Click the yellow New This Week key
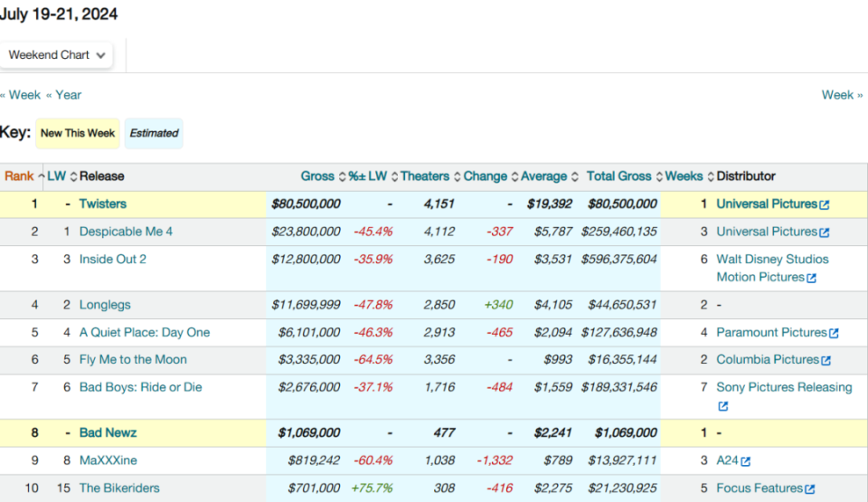 pos(78,133)
